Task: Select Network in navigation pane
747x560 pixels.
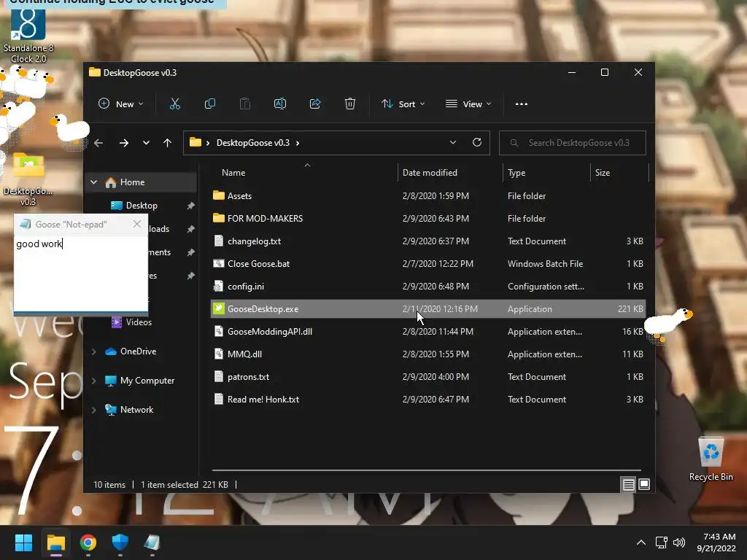Action: click(x=136, y=410)
